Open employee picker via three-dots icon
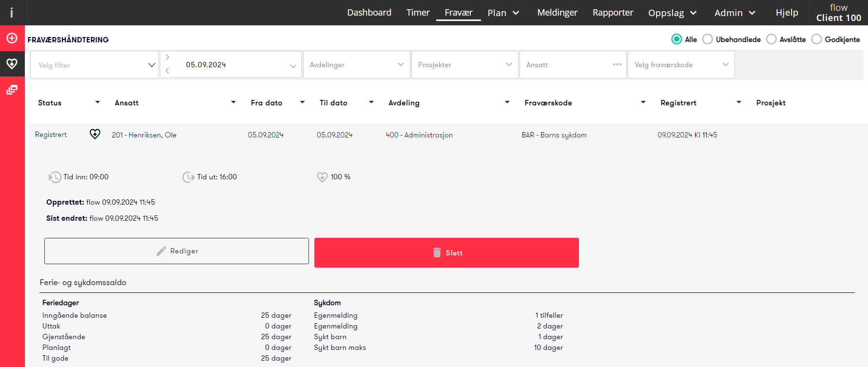 coord(617,64)
